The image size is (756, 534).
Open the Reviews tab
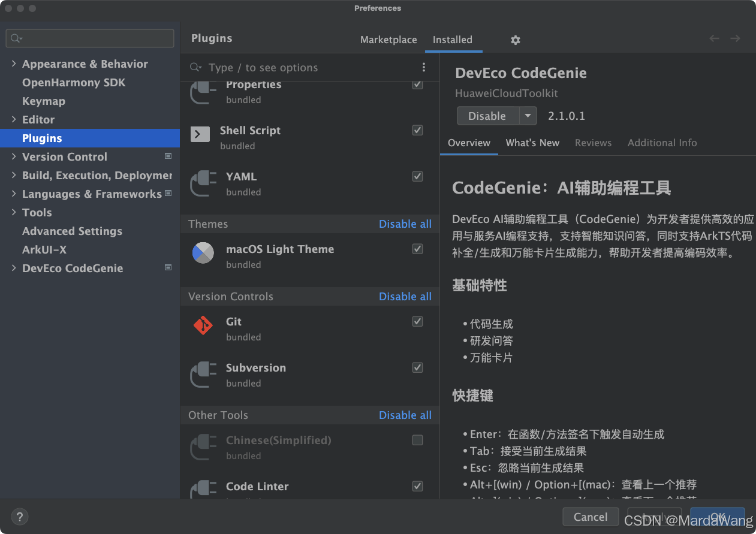point(593,143)
